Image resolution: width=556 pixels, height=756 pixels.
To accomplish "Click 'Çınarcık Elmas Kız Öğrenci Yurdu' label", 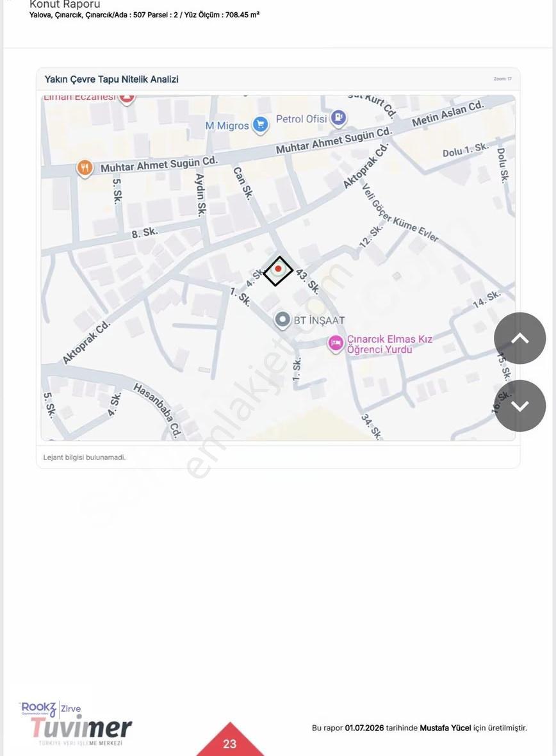I will coord(389,344).
